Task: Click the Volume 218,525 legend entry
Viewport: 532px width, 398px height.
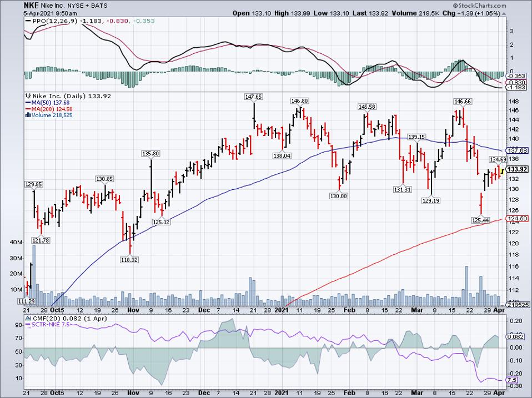Action: pyautogui.click(x=49, y=115)
